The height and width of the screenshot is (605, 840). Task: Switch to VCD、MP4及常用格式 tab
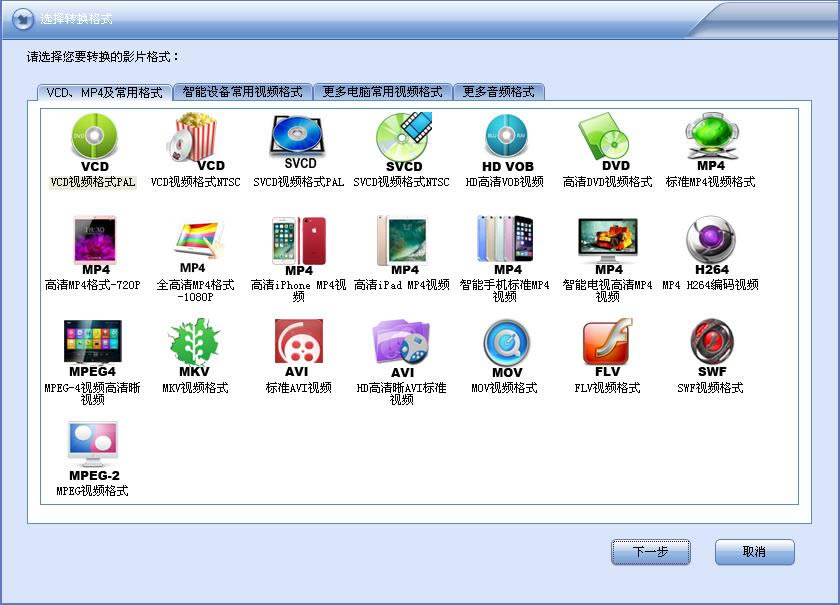pos(104,93)
